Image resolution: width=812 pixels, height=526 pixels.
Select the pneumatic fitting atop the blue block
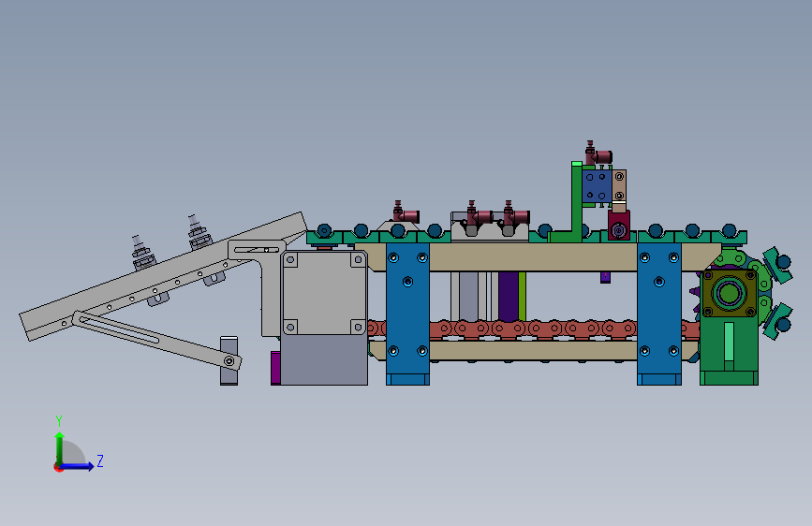598,153
